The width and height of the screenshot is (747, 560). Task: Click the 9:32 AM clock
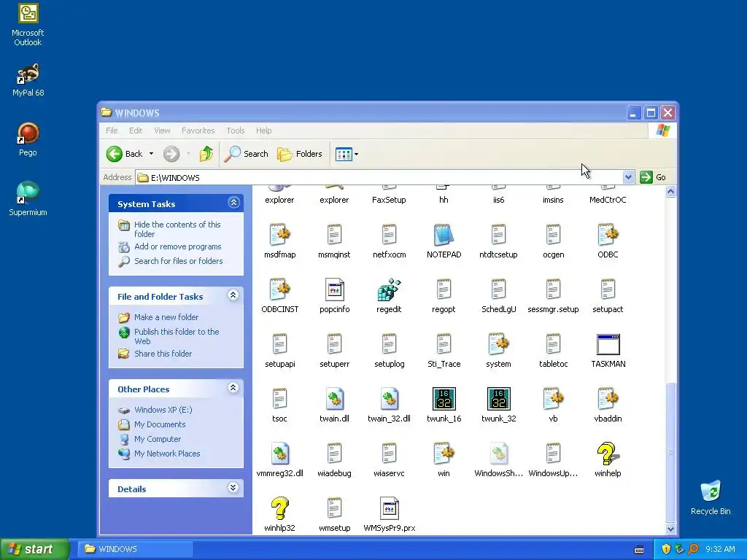pyautogui.click(x=720, y=549)
